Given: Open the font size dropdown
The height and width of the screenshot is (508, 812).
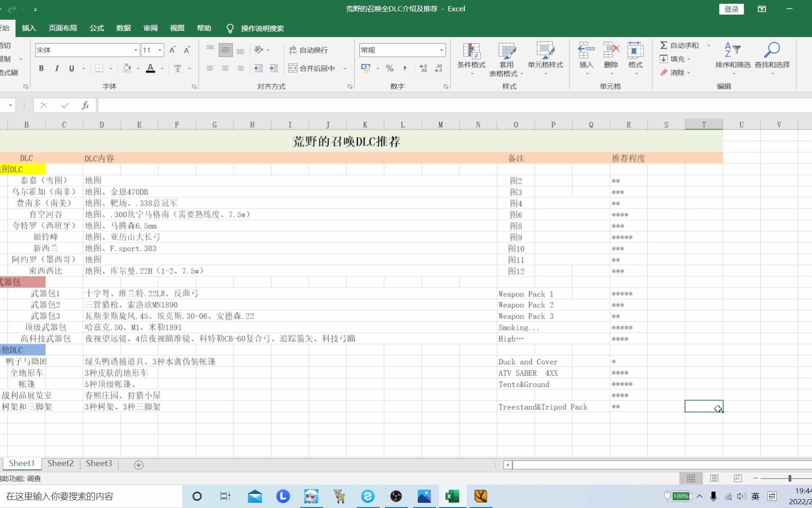Looking at the screenshot, I should 160,50.
